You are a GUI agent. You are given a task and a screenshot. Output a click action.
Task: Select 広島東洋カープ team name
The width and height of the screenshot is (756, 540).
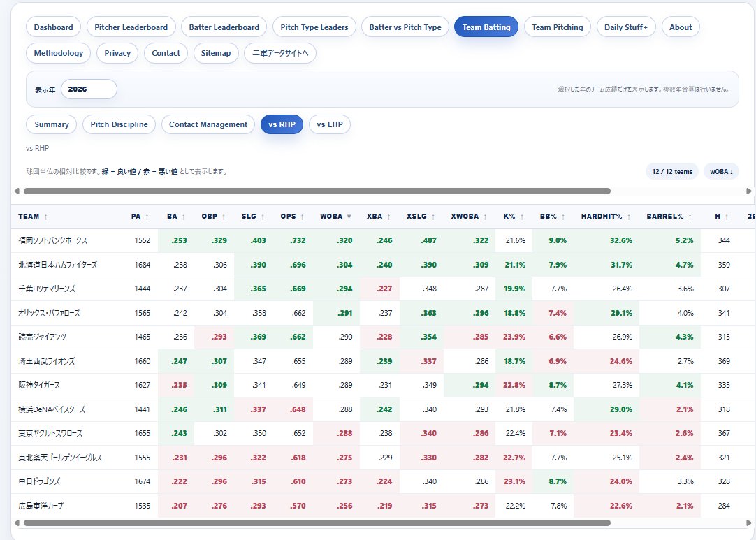click(x=41, y=506)
